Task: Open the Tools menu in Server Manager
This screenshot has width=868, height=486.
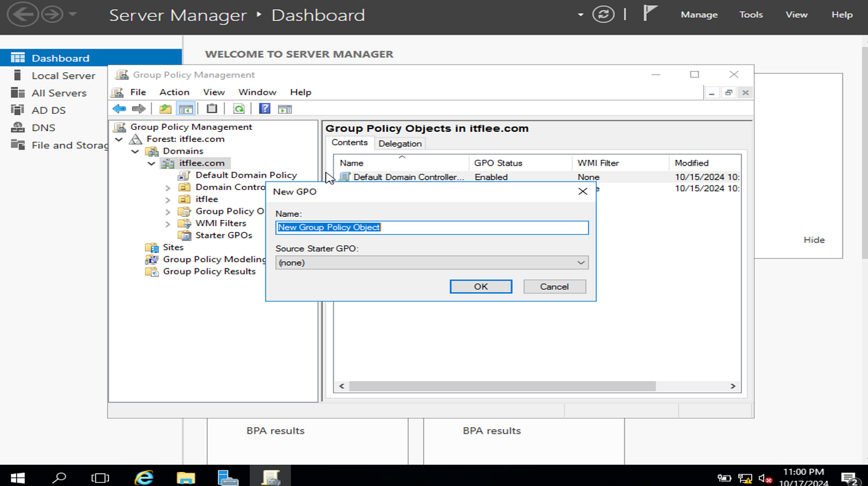Action: (751, 14)
